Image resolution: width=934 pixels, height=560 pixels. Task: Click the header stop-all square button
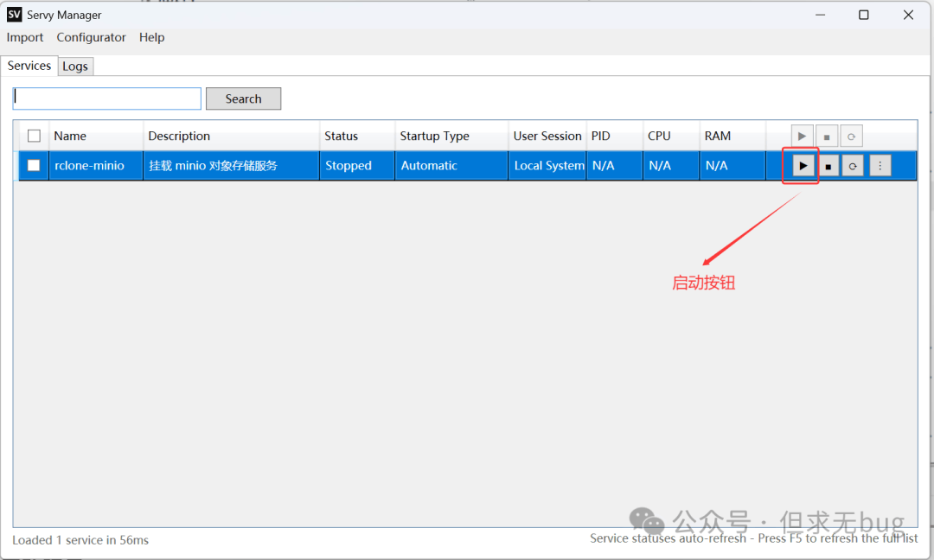coord(827,137)
